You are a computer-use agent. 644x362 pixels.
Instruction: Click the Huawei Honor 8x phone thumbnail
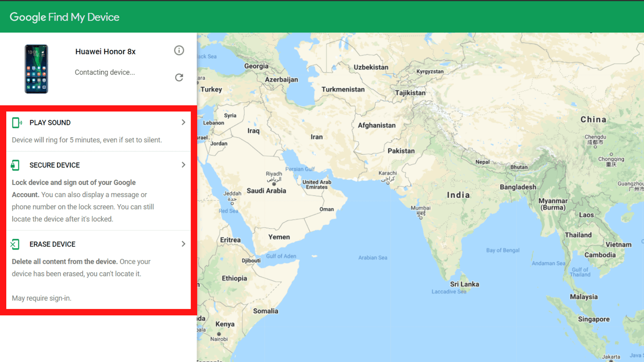tap(36, 69)
